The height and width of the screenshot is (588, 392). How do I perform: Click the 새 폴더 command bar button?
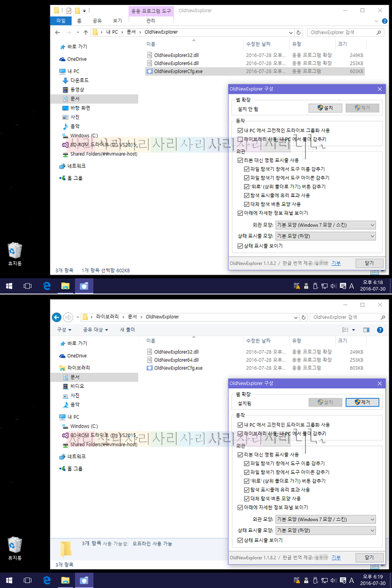point(128,330)
